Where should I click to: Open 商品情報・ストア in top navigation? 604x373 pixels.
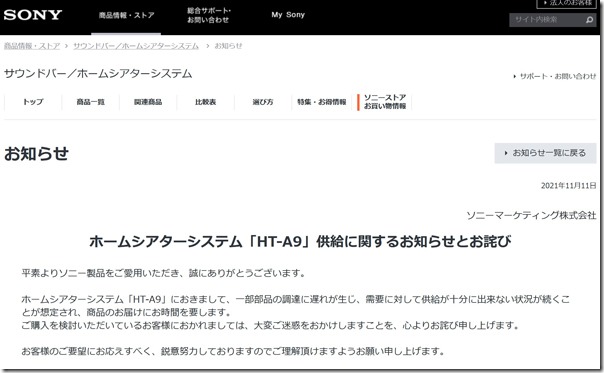pos(126,15)
